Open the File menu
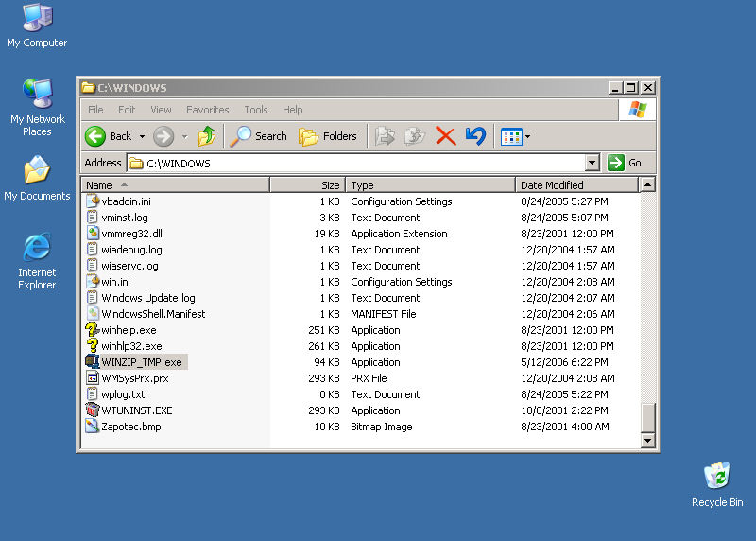 tap(95, 110)
